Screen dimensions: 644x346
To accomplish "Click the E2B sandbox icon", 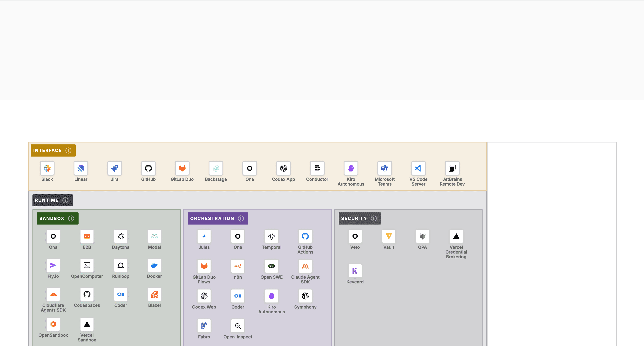I will point(87,236).
